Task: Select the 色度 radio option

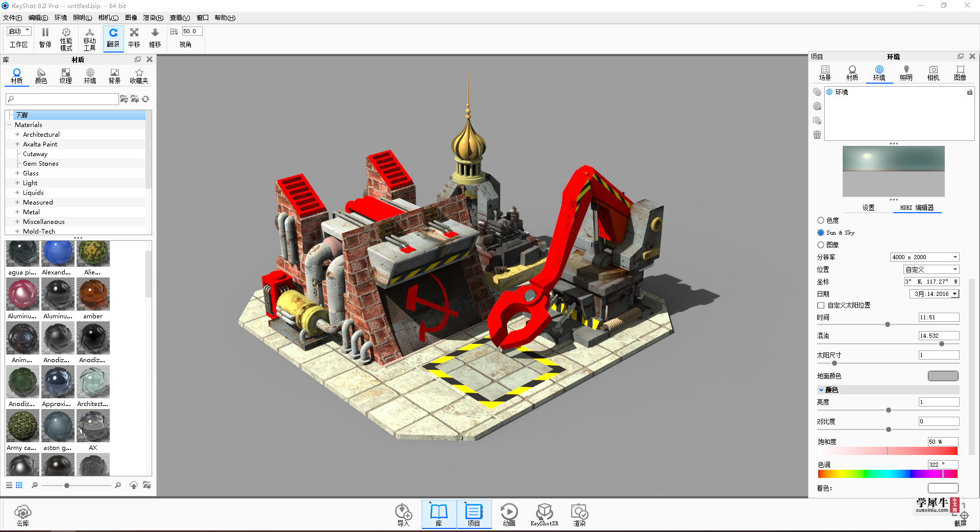Action: (821, 220)
